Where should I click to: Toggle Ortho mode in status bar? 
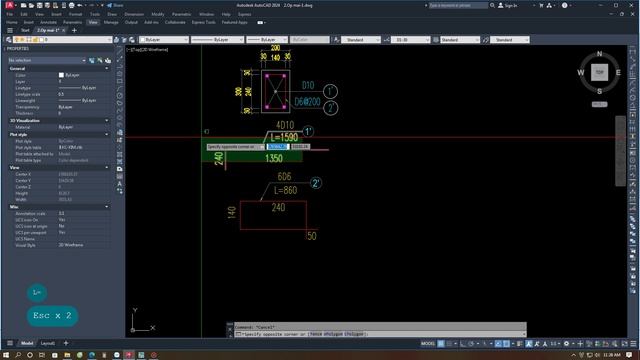tap(463, 344)
